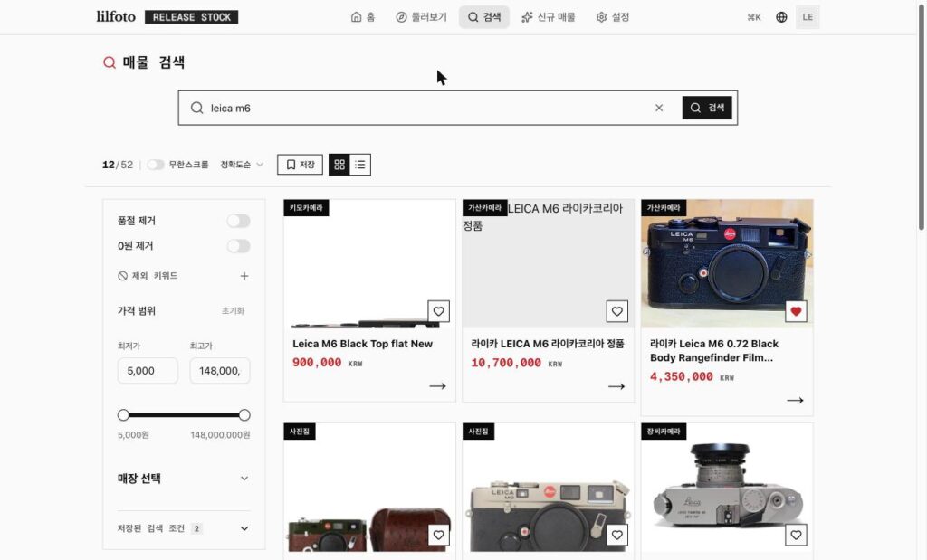Screen dimensions: 927x560
Task: Click the RELEASE STOCK badge
Action: 192,17
